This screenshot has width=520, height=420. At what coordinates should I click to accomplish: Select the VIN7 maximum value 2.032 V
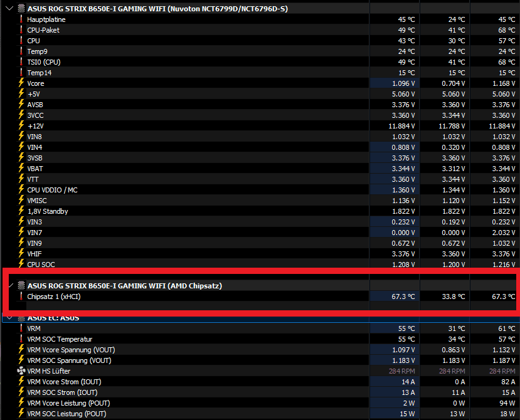(x=504, y=233)
